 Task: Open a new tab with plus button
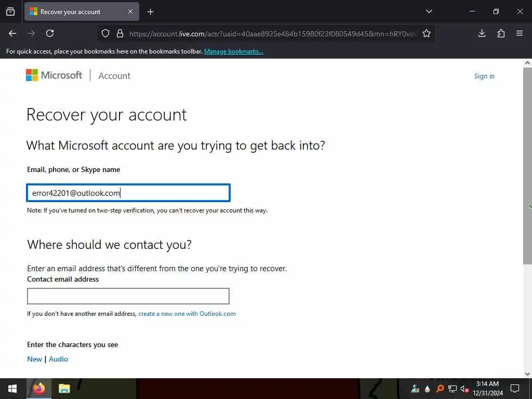click(x=150, y=12)
